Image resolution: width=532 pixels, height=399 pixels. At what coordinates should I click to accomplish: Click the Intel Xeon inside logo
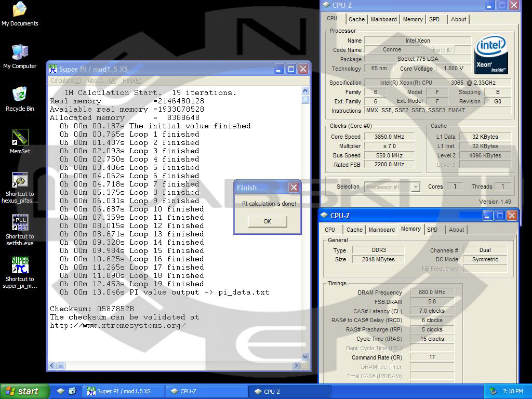coord(491,54)
